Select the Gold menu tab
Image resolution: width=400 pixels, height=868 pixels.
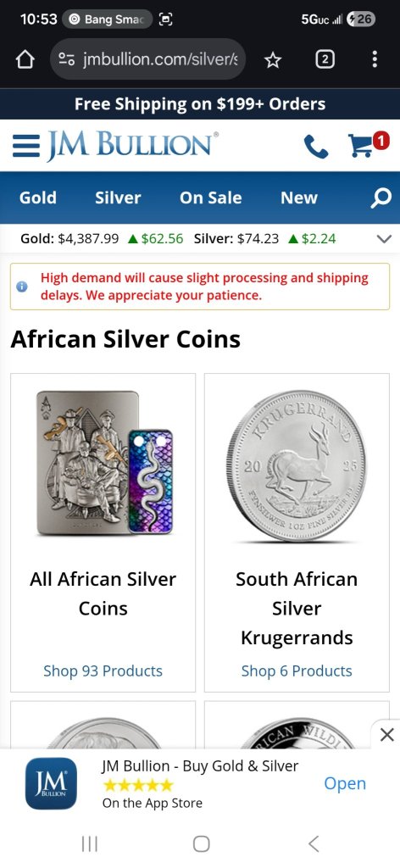pos(37,198)
